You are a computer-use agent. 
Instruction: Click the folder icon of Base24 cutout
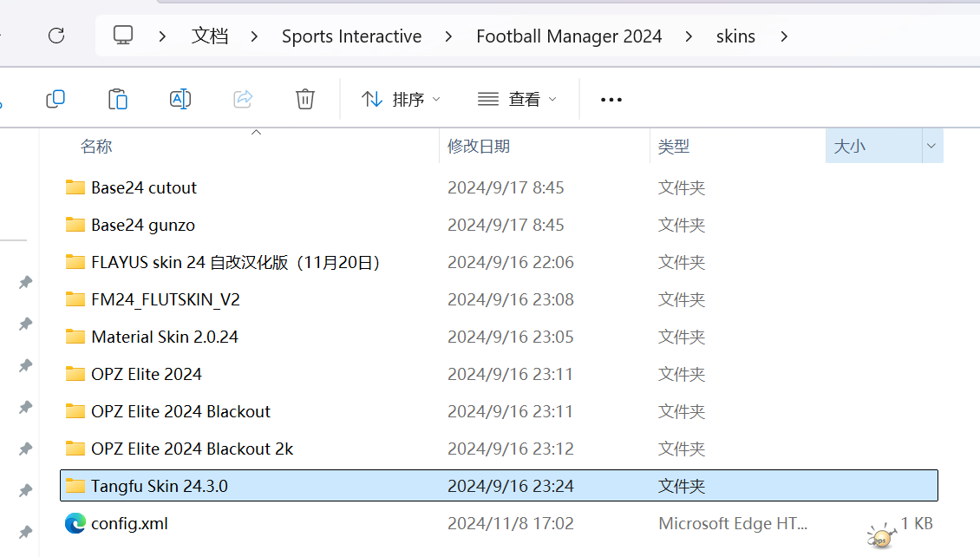coord(75,187)
